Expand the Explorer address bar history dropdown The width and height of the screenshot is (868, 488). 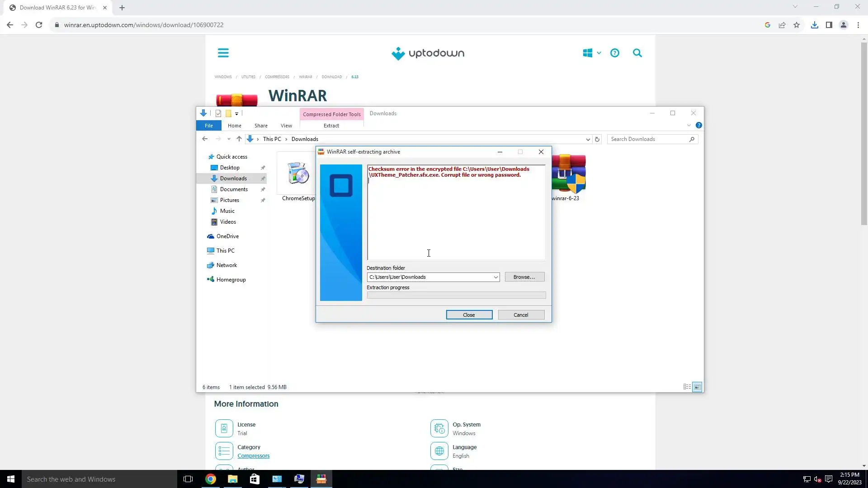click(x=588, y=139)
